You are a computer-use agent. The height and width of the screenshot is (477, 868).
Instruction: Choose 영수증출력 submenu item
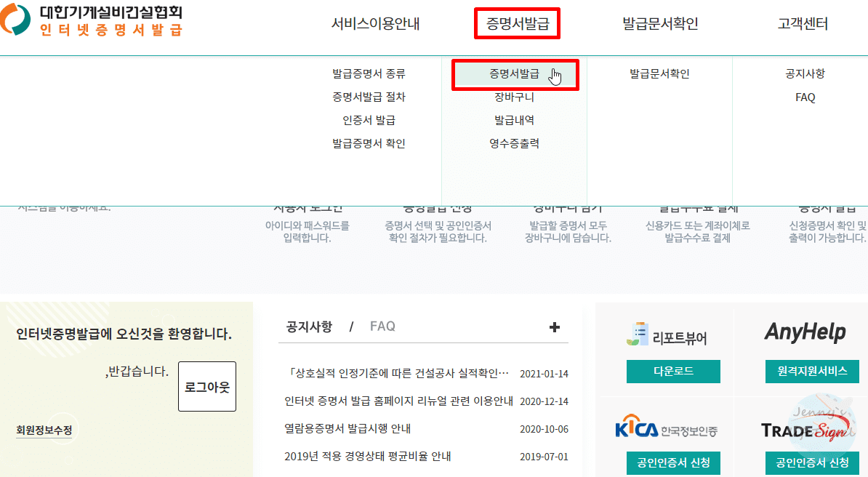(x=514, y=143)
